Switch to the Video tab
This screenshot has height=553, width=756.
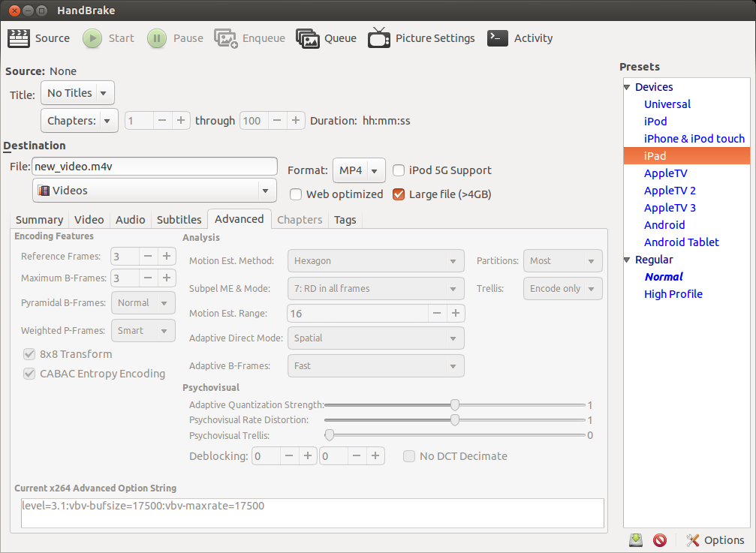(89, 220)
